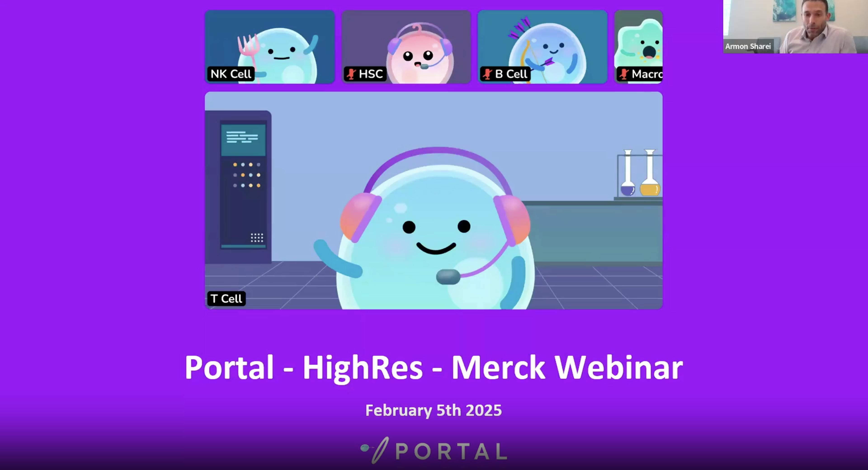Click the NK Cell name label
This screenshot has width=868, height=470.
pos(231,74)
